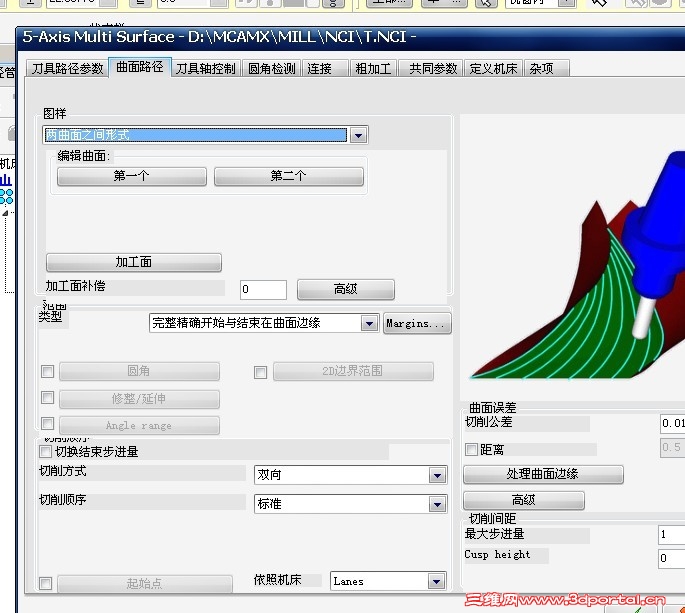Switch to the 刀具路径参数 tab

click(x=67, y=69)
